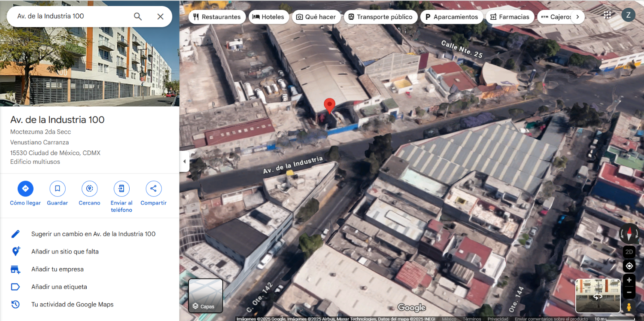This screenshot has width=644, height=321.
Task: Select Añadir una etiqueta
Action: pyautogui.click(x=59, y=287)
